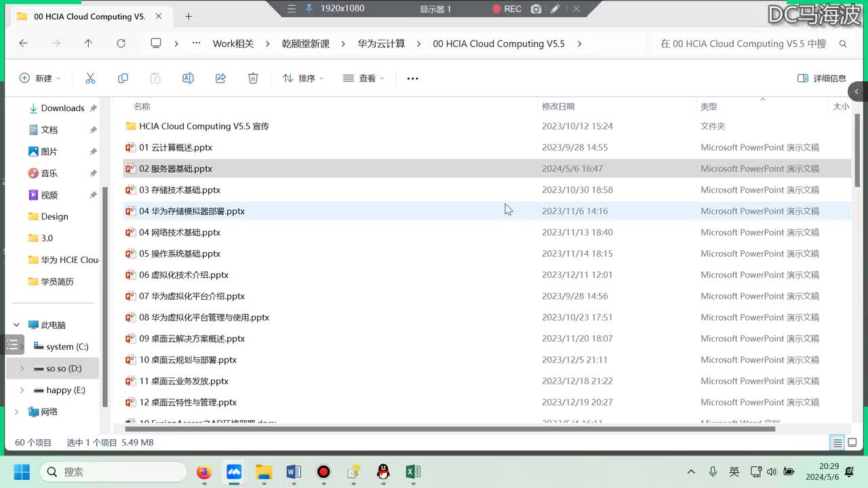The width and height of the screenshot is (868, 488).
Task: Sort by the 修改日期 column header
Action: pos(558,106)
